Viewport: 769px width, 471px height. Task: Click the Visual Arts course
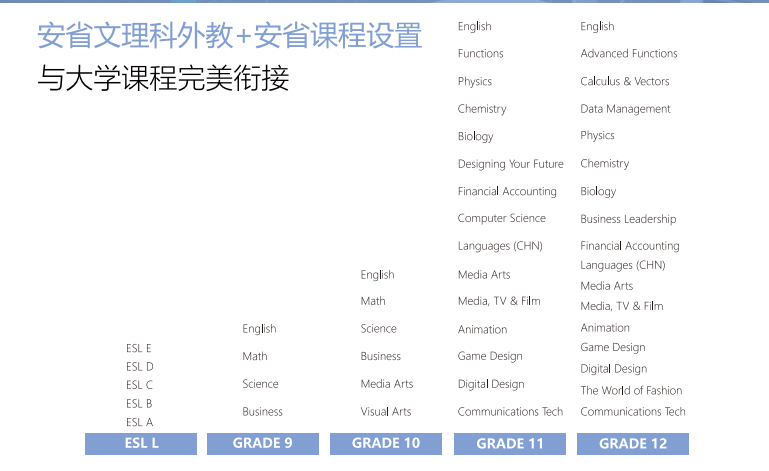coord(386,411)
